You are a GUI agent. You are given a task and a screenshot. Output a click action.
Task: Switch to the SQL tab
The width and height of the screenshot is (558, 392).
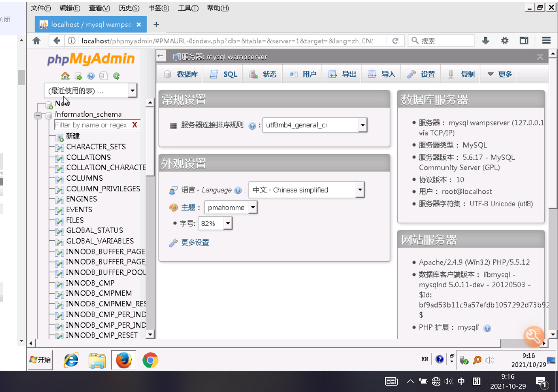click(x=224, y=74)
